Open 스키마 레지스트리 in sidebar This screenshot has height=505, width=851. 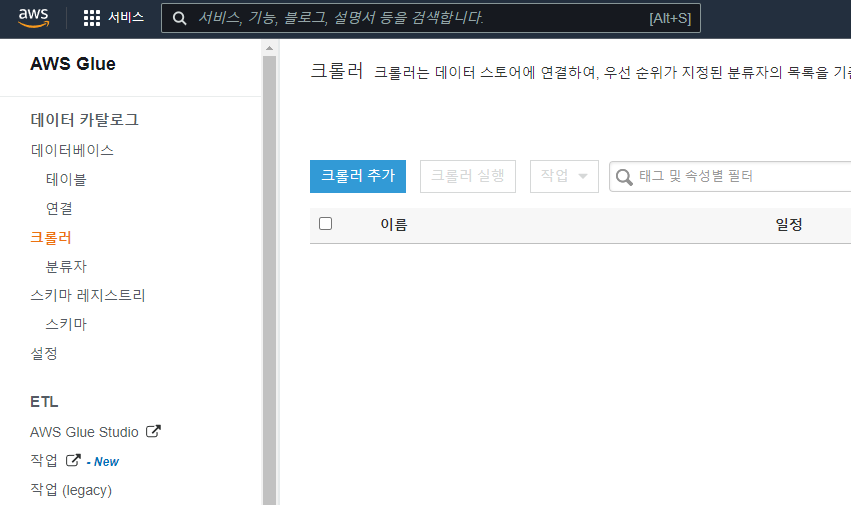(x=88, y=295)
